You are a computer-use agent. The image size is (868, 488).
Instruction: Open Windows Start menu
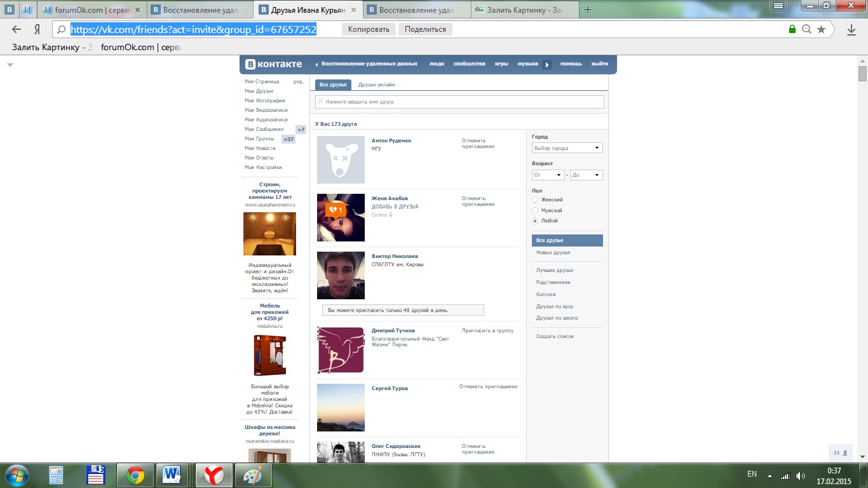coord(17,475)
